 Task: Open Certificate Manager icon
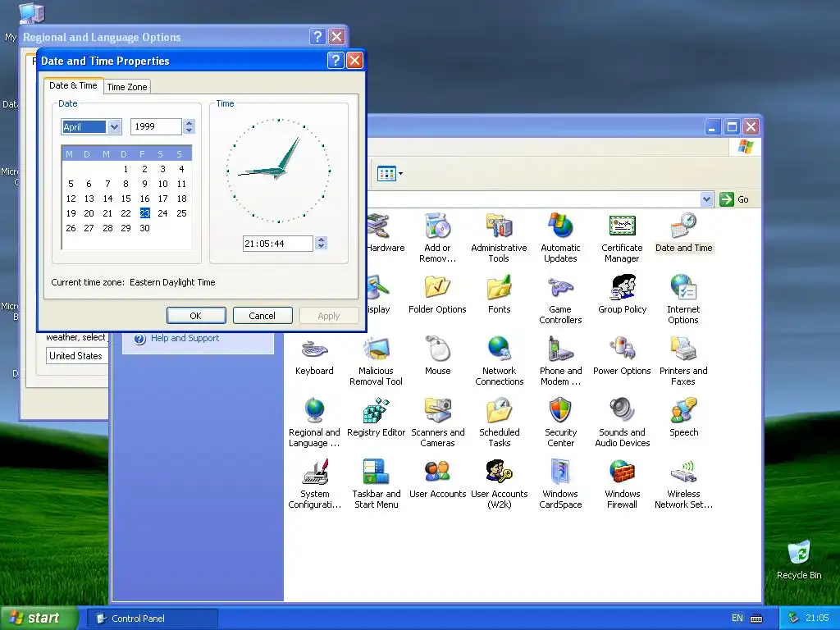[622, 237]
